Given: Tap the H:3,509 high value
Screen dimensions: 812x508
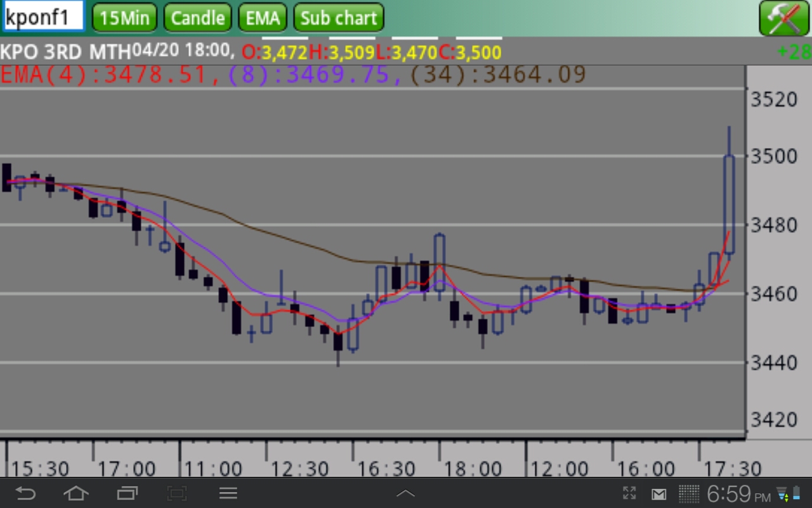Looking at the screenshot, I should [342, 52].
